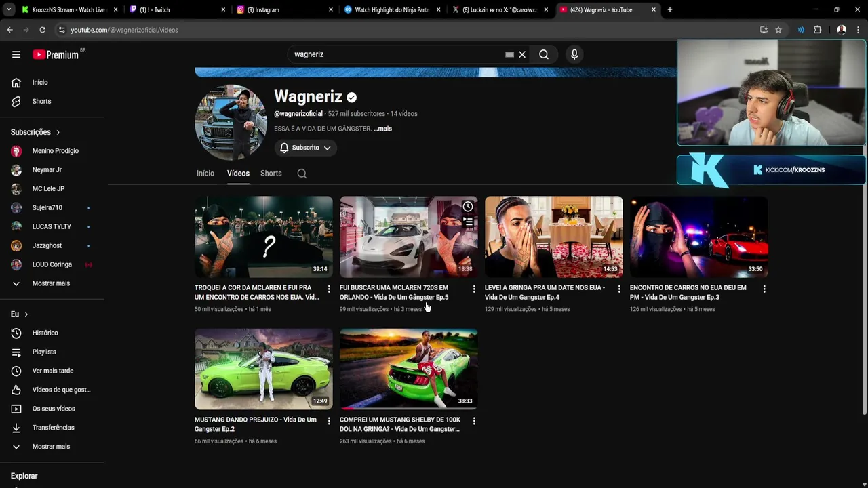Open LUCAS TYLTY subscription channel
868x488 pixels.
52,227
